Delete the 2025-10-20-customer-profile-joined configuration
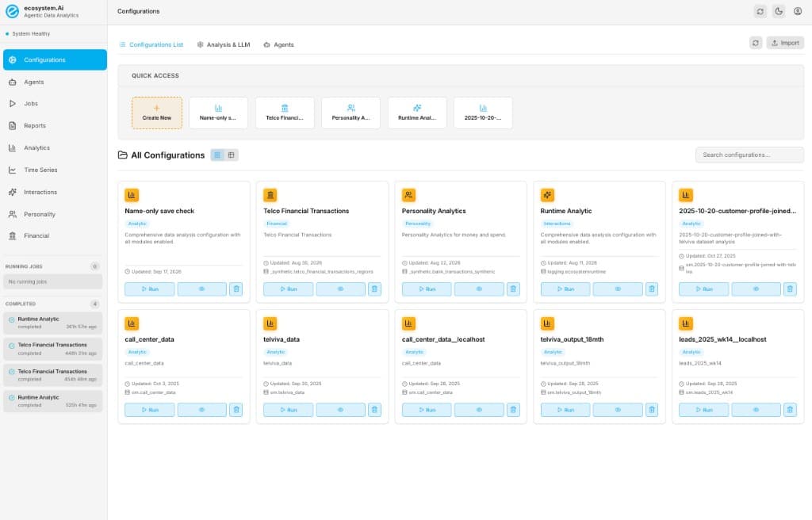This screenshot has width=812, height=520. coord(791,289)
